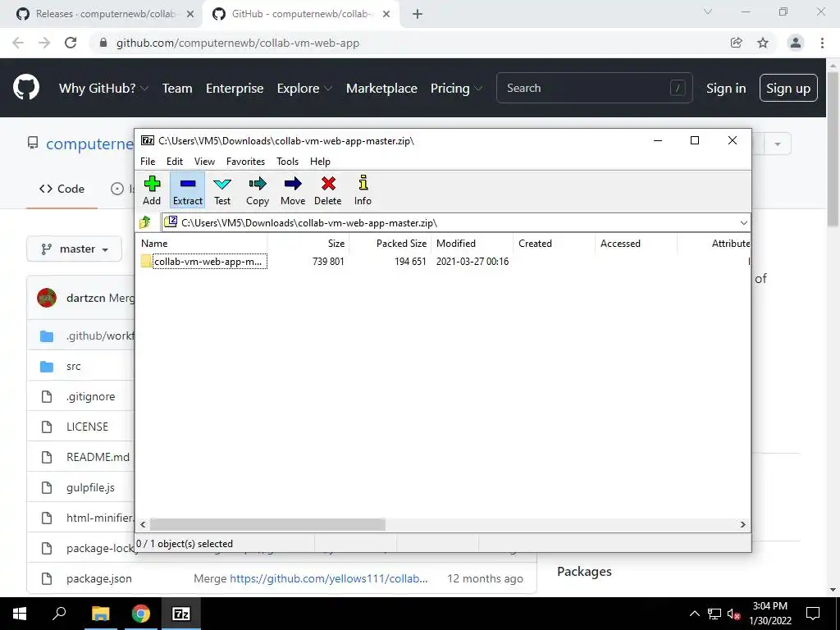Open README.md in the repository
The width and height of the screenshot is (840, 630).
(98, 457)
